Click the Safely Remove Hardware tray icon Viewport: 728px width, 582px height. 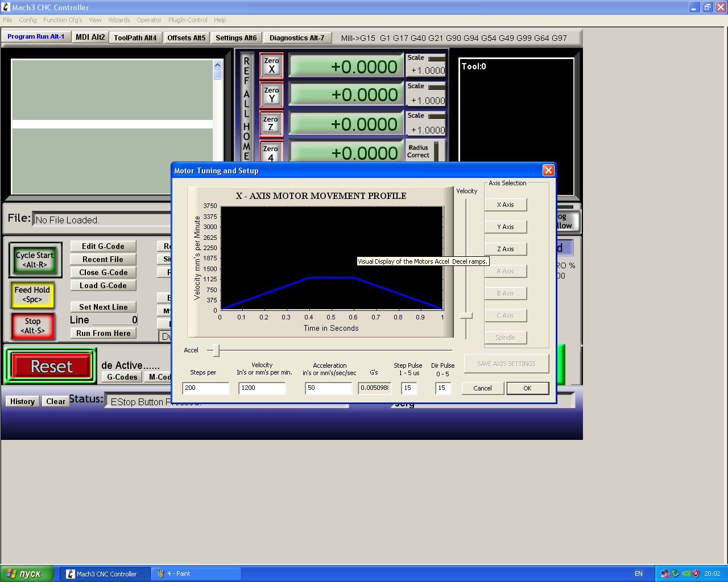(675, 573)
